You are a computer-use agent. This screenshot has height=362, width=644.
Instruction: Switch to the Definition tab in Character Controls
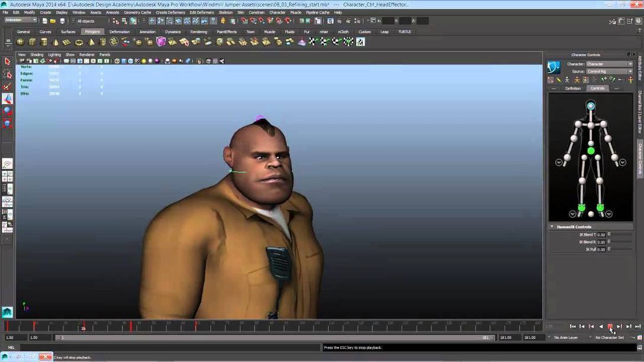click(x=573, y=88)
